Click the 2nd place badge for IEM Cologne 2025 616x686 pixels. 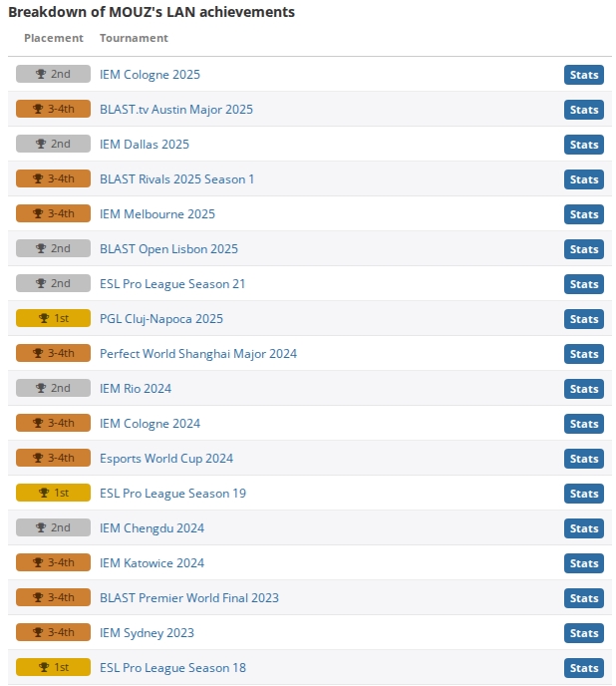coord(54,74)
